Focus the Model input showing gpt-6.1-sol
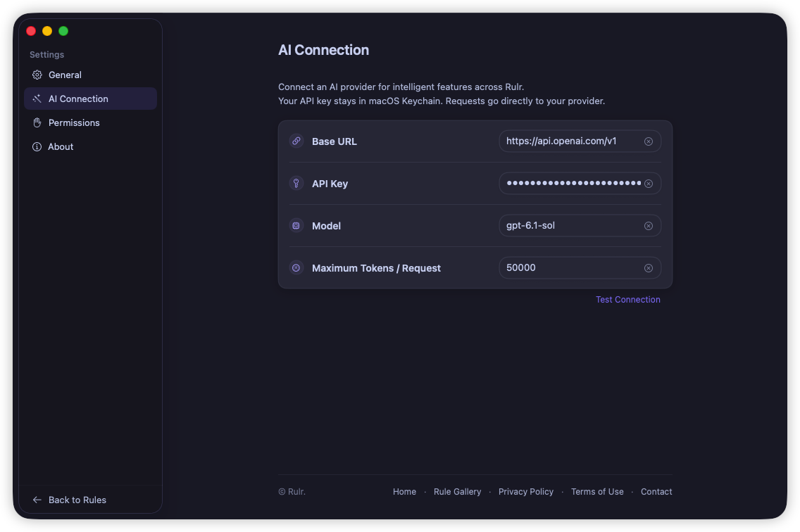This screenshot has width=800, height=532. (x=580, y=226)
